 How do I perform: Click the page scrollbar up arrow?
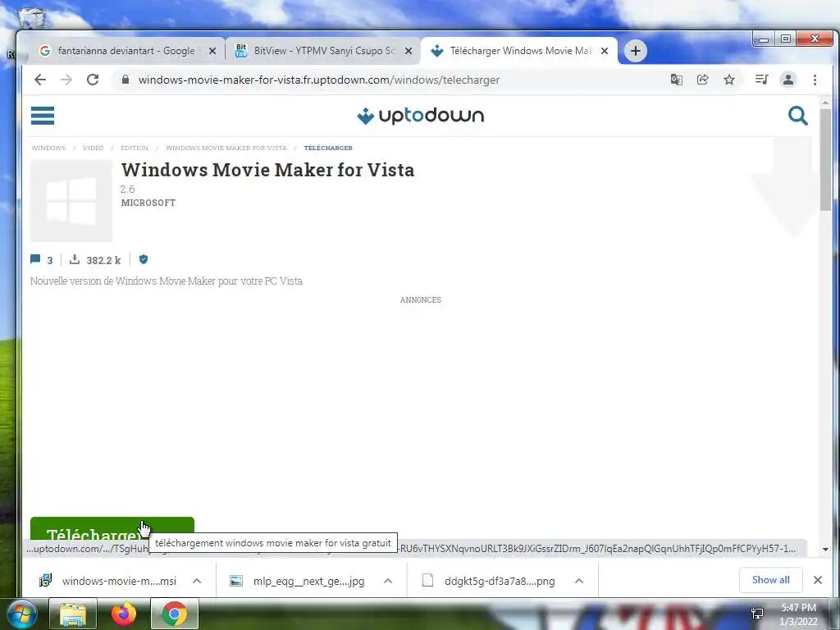825,103
